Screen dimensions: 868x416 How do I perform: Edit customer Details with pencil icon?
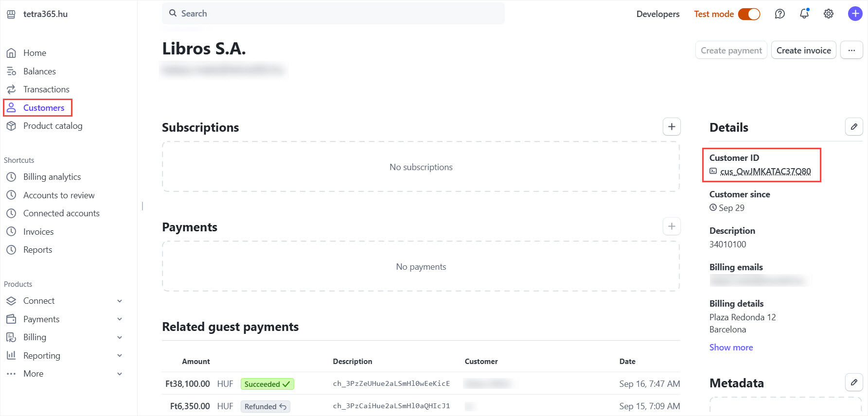point(853,127)
